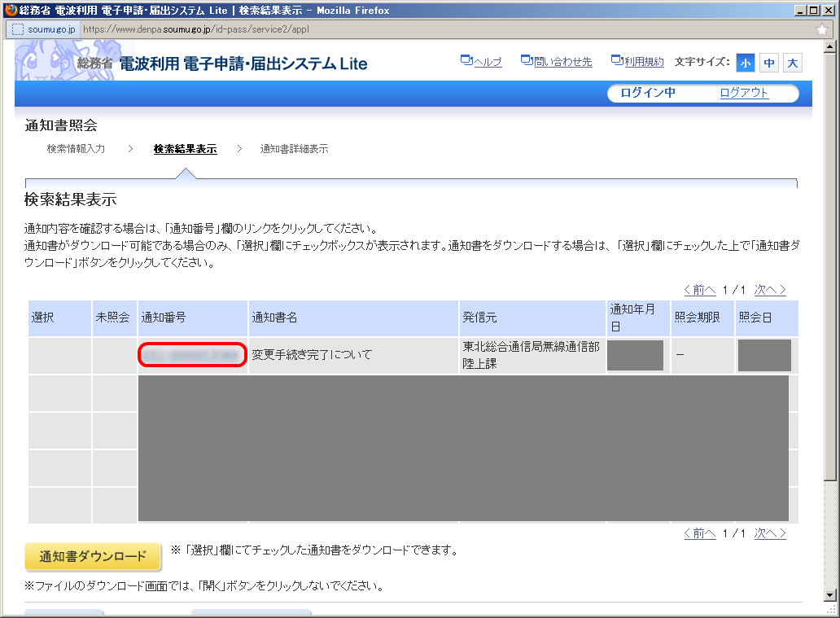Click the Firefox icon in title bar
This screenshot has width=840, height=618.
pyautogui.click(x=11, y=10)
